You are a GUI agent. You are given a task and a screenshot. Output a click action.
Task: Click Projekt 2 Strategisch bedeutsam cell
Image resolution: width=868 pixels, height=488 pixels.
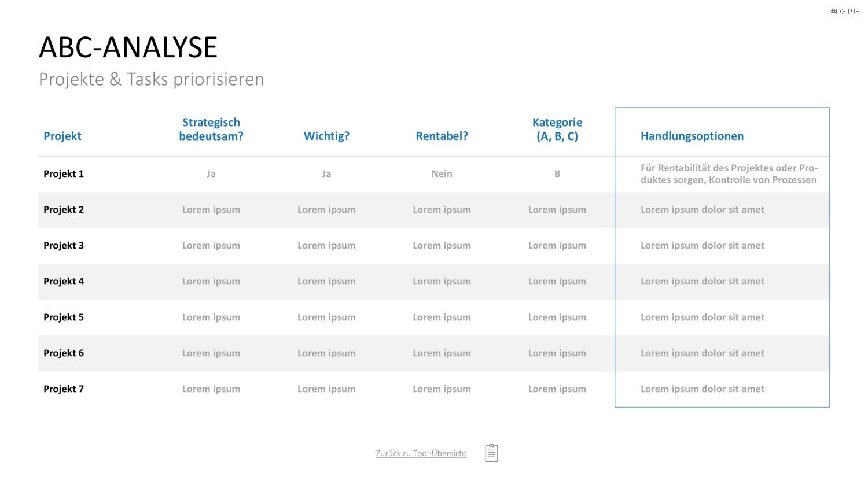click(x=211, y=209)
